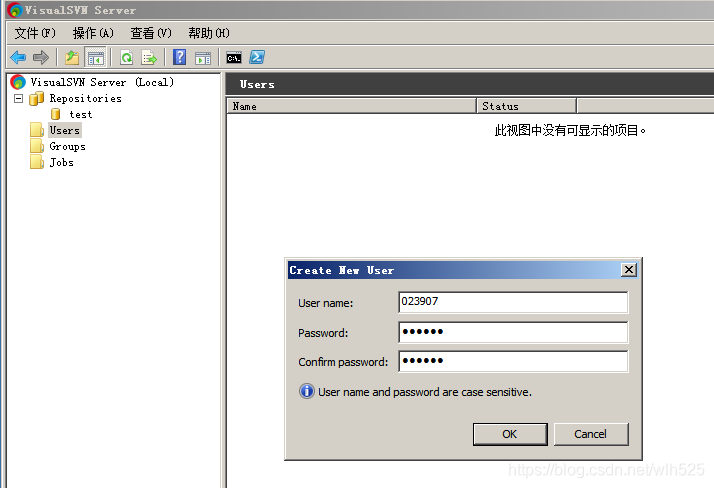
Task: Sort by the Name column header
Action: pyautogui.click(x=351, y=106)
